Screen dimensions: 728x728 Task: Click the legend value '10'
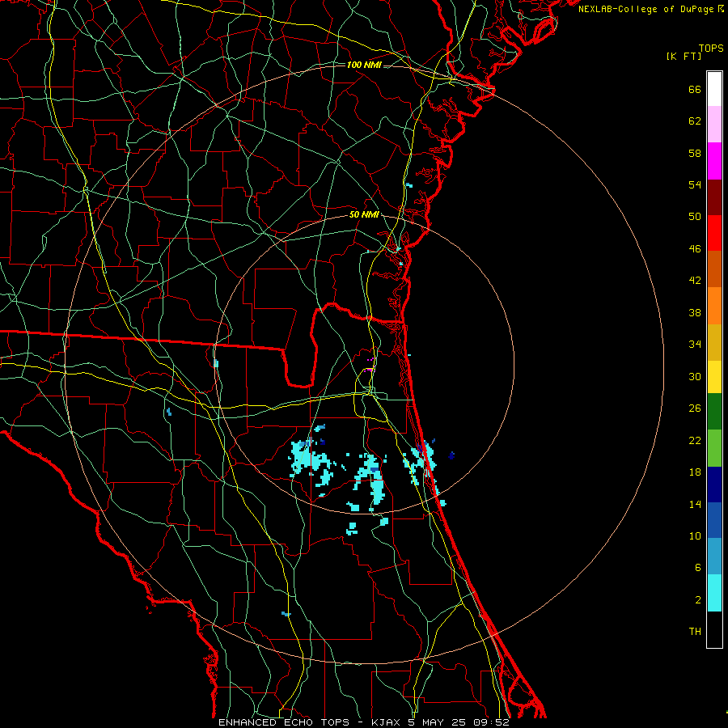click(x=695, y=536)
